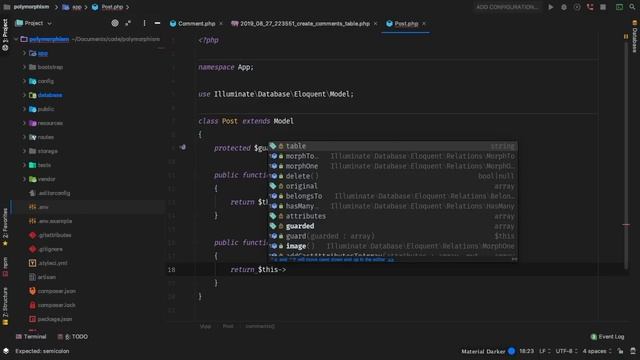The image size is (640, 360).
Task: Open the 6: TODO tool window
Action: tap(73, 337)
